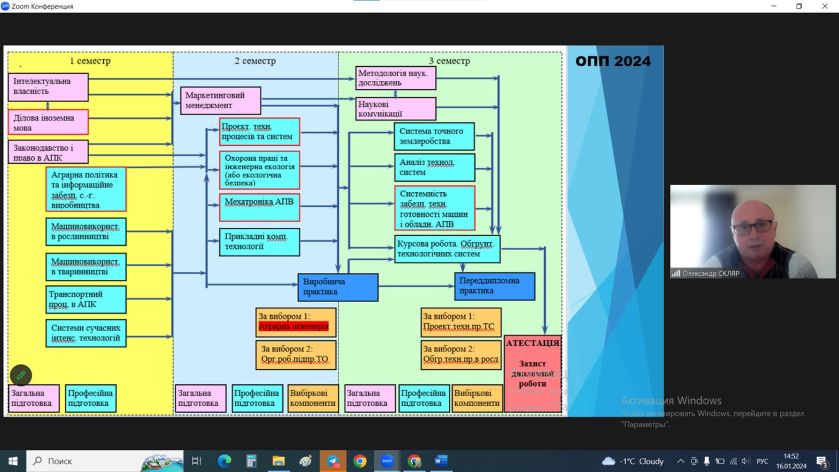
Task: Open the weather widget showing Cloudy
Action: click(633, 461)
